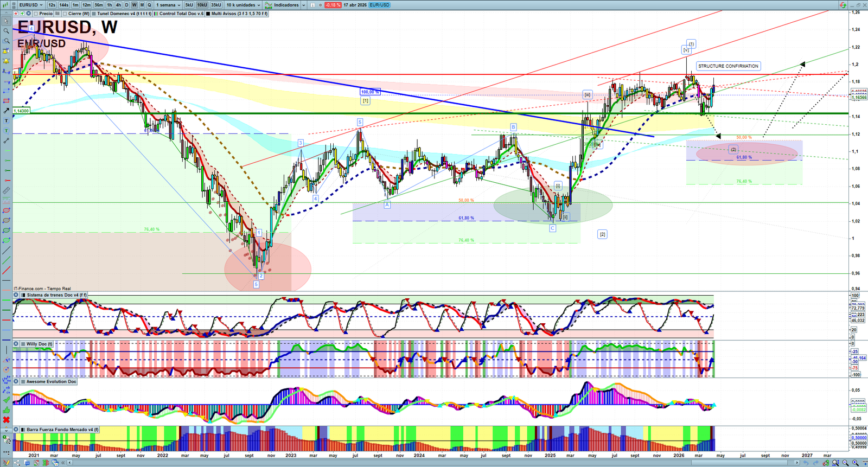Toggle Barra Fuerza Fondo Mercado visibility box
The image size is (868, 467).
[23, 430]
